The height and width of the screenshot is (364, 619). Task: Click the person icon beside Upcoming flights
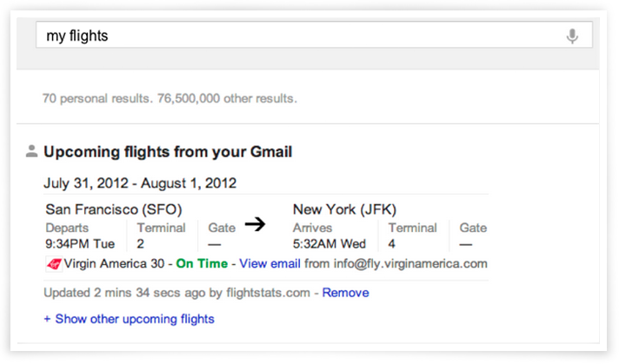[x=31, y=152]
